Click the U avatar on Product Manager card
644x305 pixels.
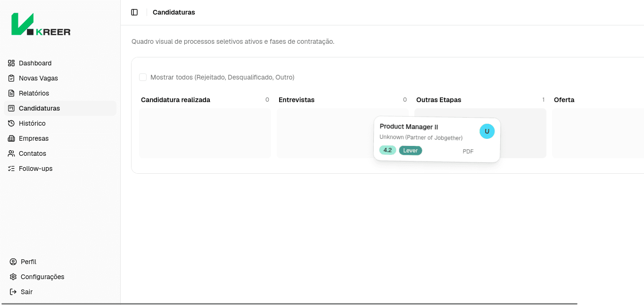coord(487,131)
